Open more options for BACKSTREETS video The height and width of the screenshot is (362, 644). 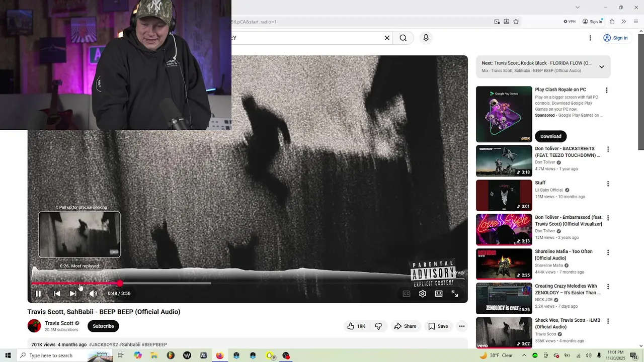608,149
